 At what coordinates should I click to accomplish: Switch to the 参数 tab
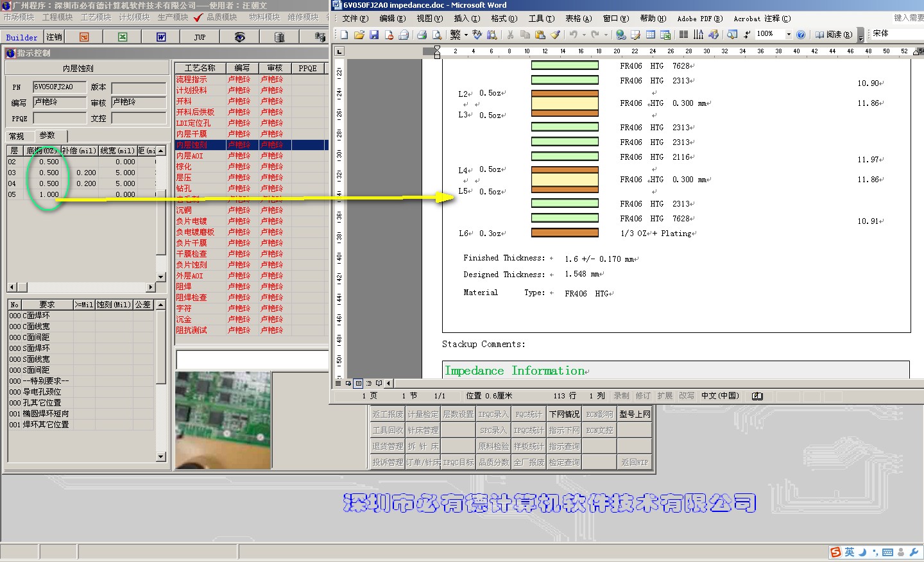pyautogui.click(x=47, y=135)
